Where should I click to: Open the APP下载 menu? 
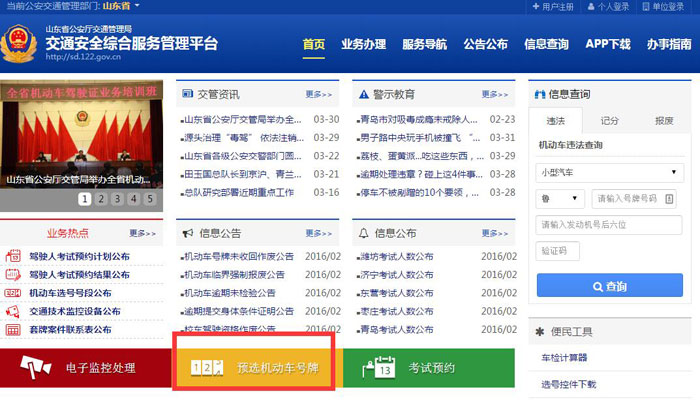coord(608,44)
